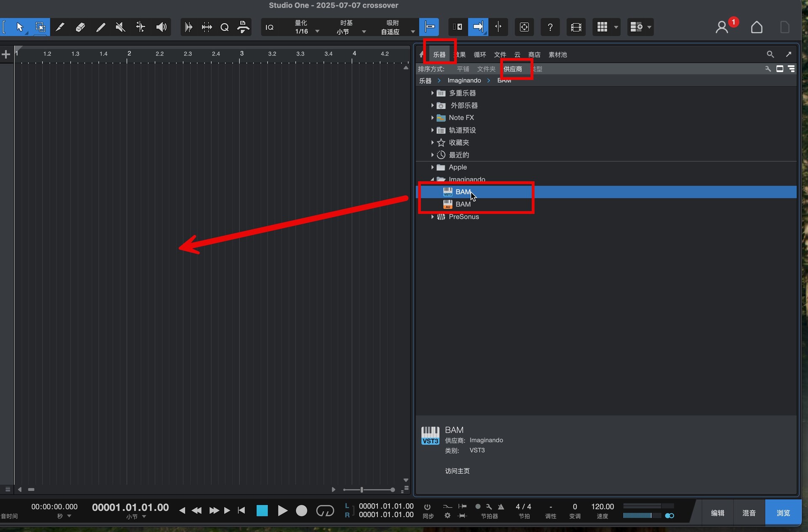Screen dimensions: 808x532
Task: Switch to the 素材池 pool tab
Action: point(558,55)
